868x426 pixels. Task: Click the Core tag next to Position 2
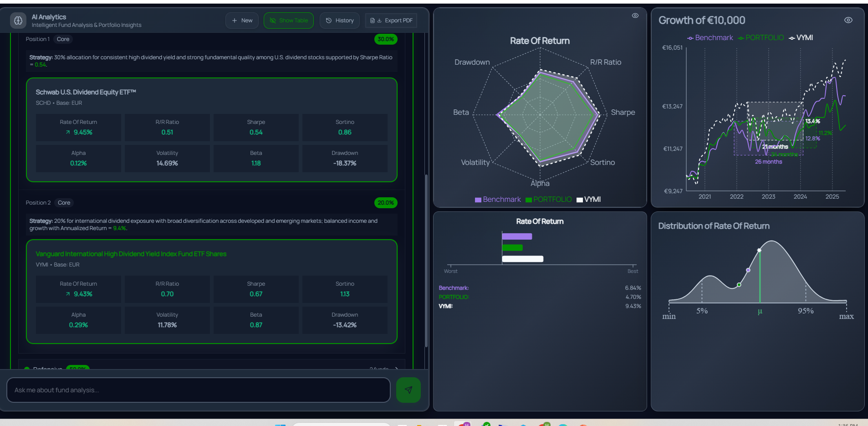point(64,203)
